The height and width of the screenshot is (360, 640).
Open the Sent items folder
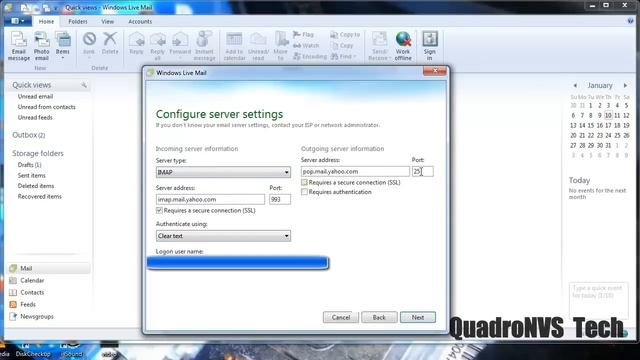pos(31,176)
